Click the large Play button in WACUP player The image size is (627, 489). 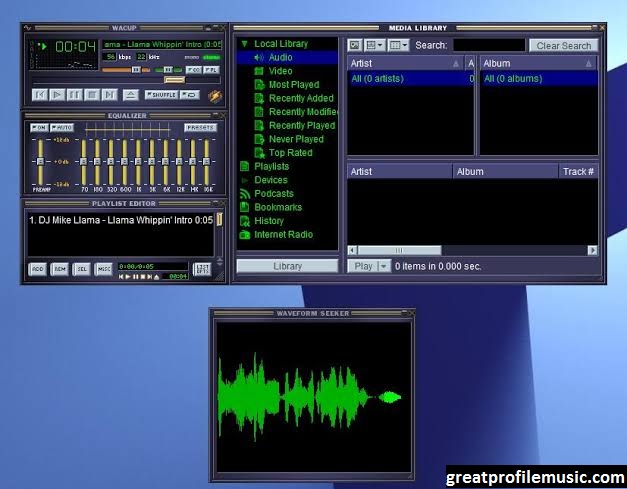click(x=57, y=95)
